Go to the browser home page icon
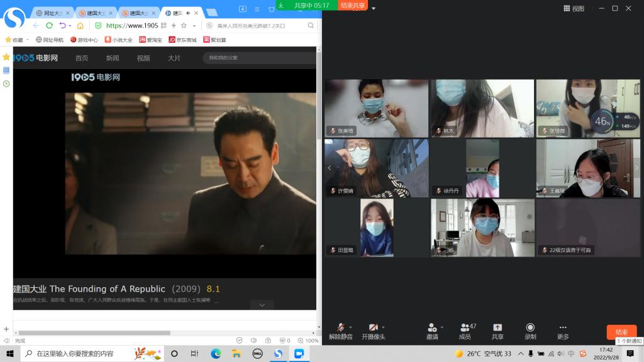 coord(80,25)
